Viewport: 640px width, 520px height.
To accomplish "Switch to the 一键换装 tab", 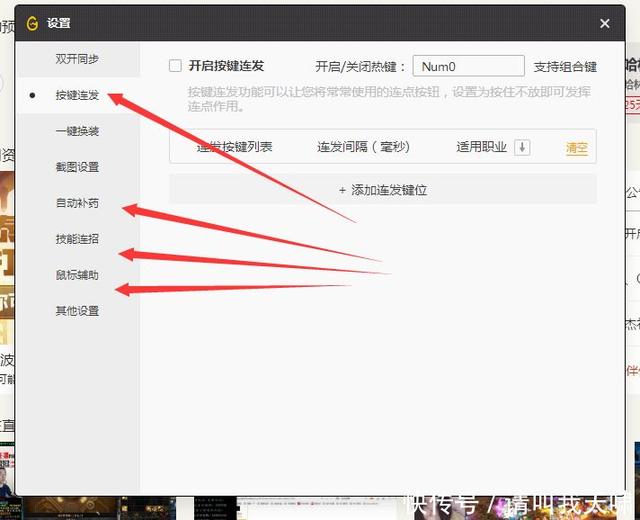I will [77, 131].
